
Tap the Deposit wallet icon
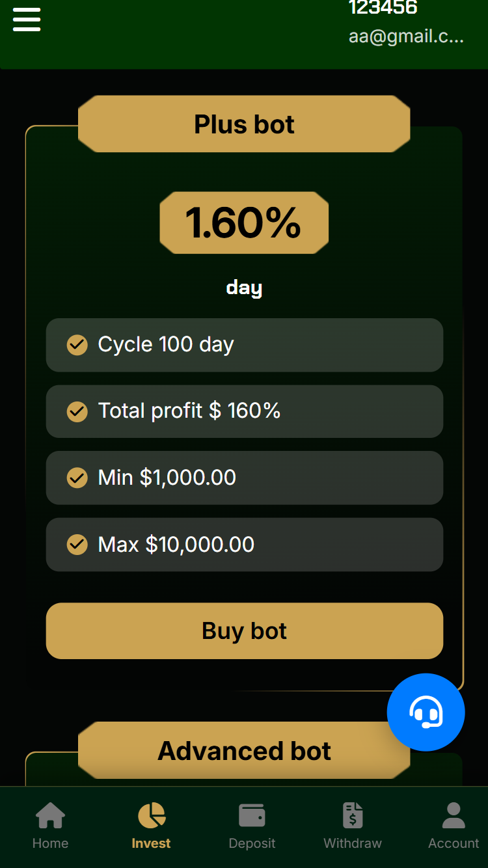[252, 815]
